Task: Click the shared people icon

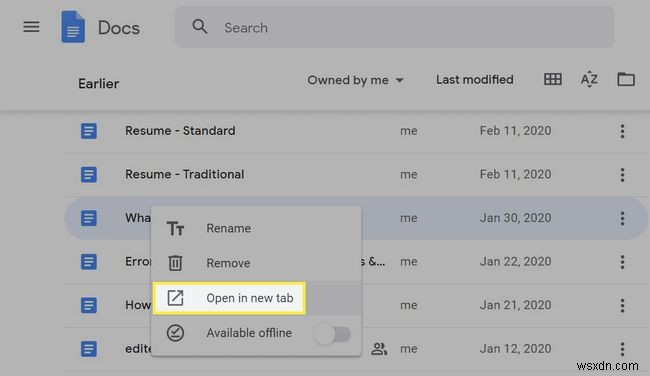Action: tap(379, 349)
